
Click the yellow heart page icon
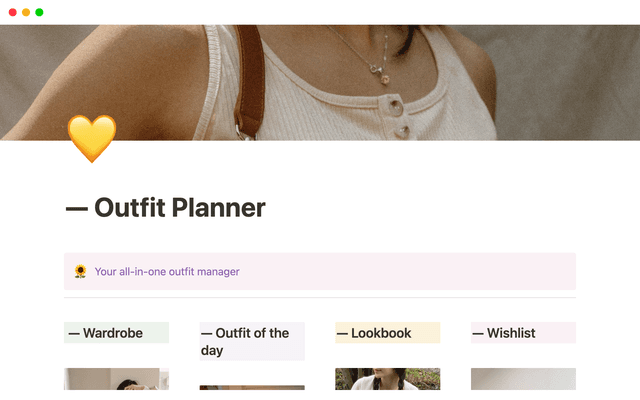pyautogui.click(x=91, y=138)
